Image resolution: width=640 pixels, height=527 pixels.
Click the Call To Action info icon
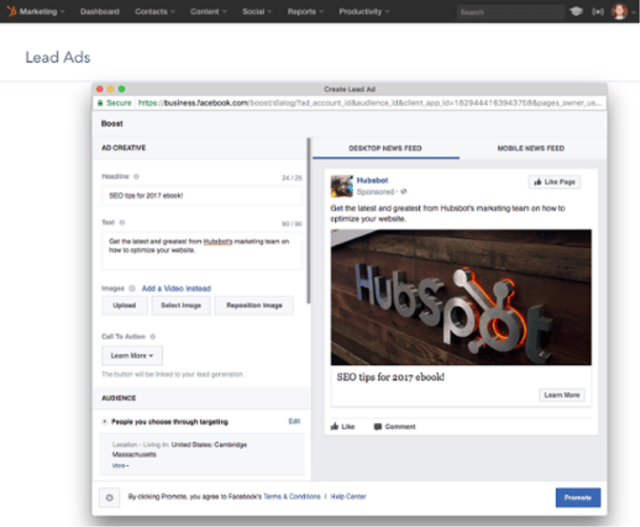152,337
